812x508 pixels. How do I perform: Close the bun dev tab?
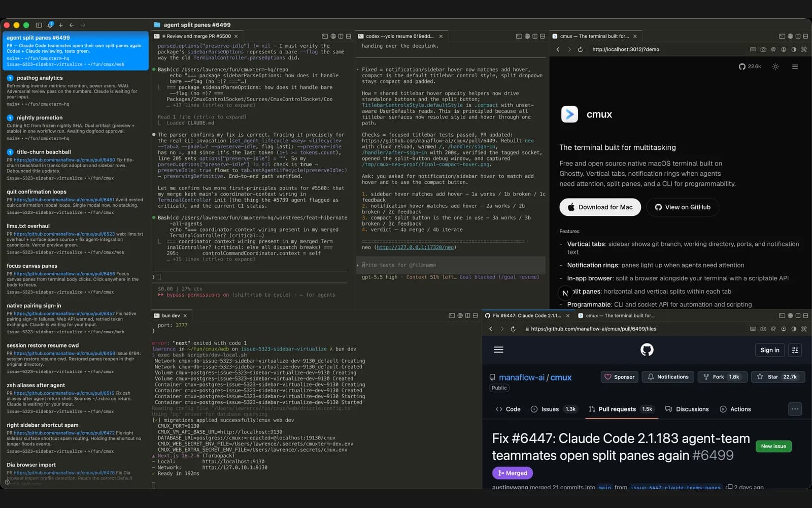[x=185, y=316]
